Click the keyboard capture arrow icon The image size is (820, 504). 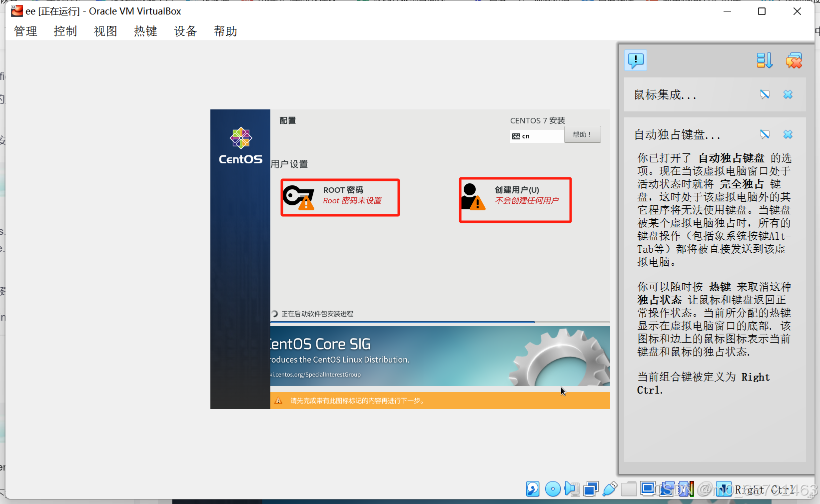(724, 489)
